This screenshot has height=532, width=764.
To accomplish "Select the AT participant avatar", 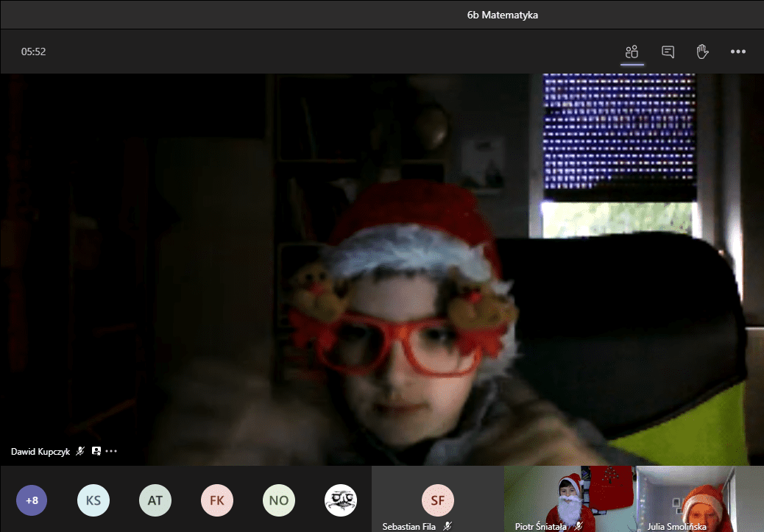I will point(155,500).
